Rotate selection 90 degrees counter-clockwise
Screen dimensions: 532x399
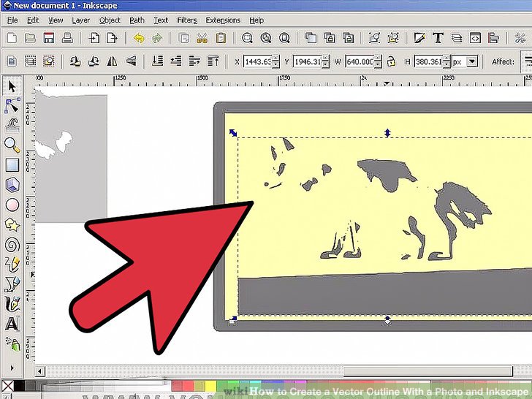(x=75, y=61)
